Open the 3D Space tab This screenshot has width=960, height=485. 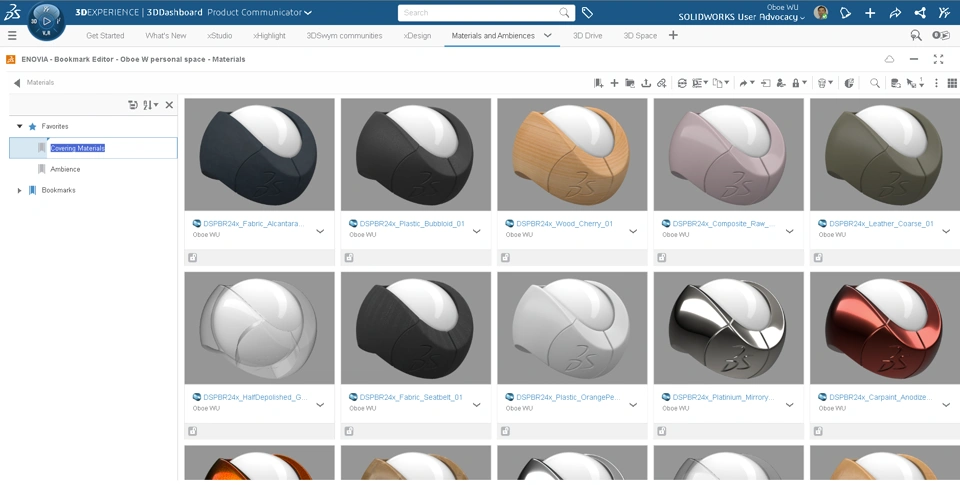[x=640, y=36]
